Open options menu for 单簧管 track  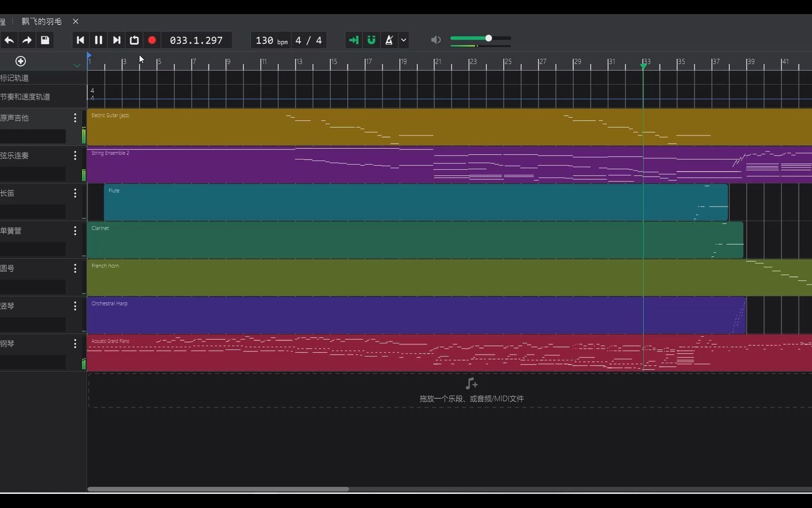coord(75,231)
